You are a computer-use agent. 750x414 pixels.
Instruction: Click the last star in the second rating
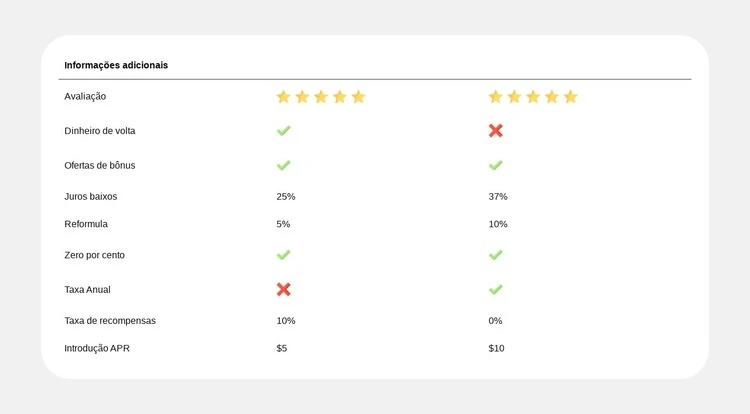click(x=570, y=97)
